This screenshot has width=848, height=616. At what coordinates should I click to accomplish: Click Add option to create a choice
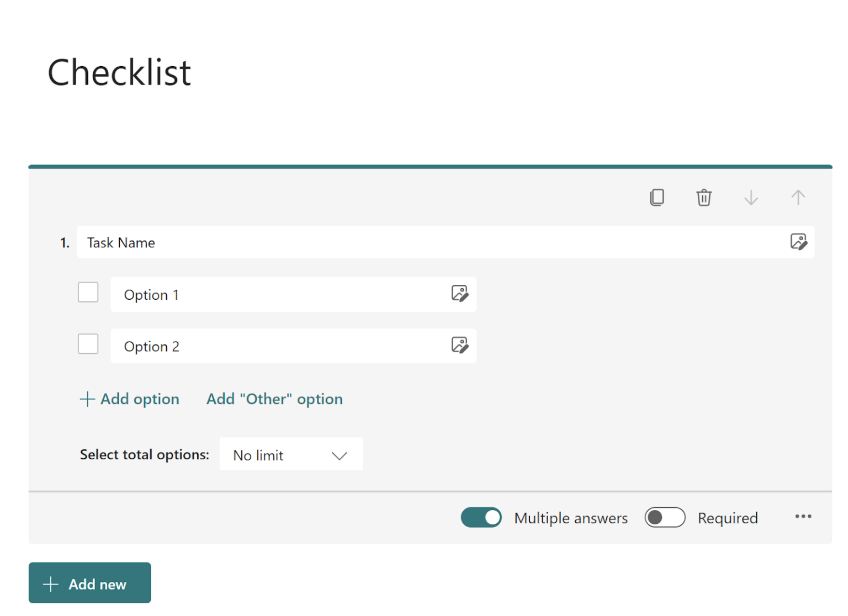pyautogui.click(x=130, y=399)
